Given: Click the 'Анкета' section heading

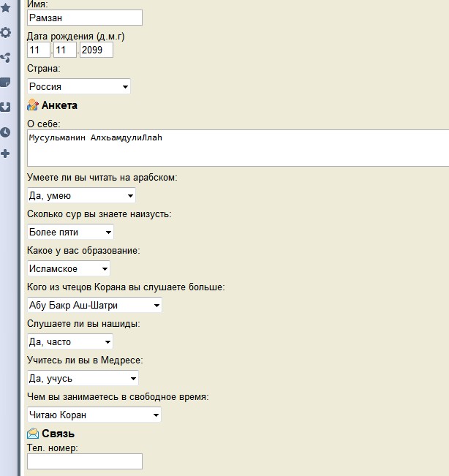Looking at the screenshot, I should pyautogui.click(x=59, y=105).
